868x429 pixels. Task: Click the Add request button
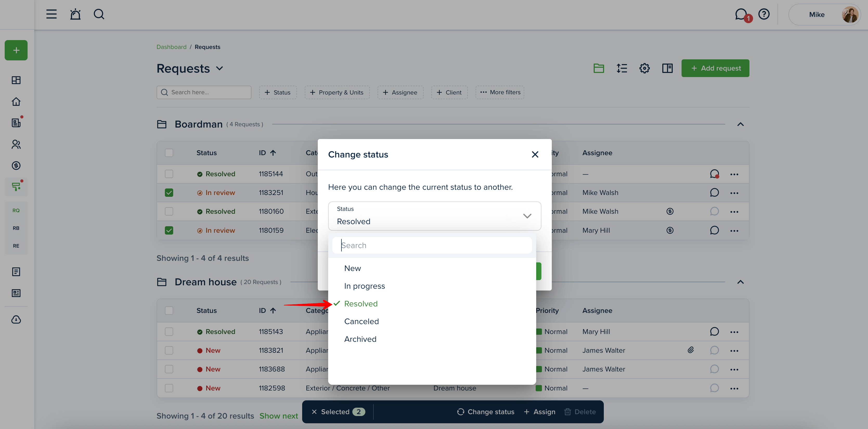[715, 68]
